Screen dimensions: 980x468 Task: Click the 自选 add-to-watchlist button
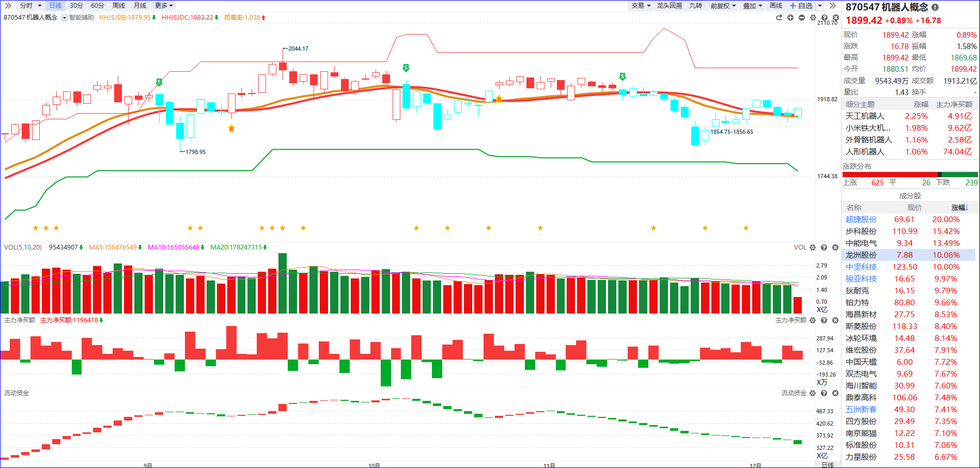(x=801, y=6)
